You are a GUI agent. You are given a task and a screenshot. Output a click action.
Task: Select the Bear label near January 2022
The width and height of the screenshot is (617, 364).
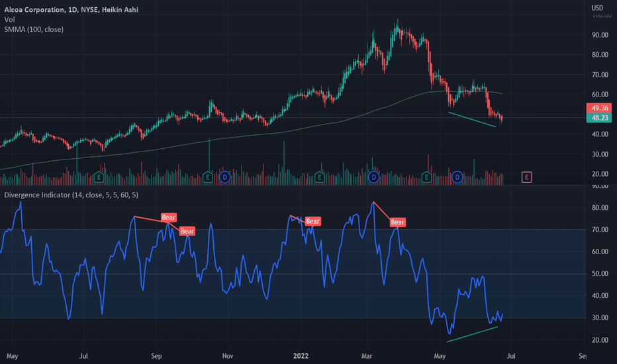313,221
